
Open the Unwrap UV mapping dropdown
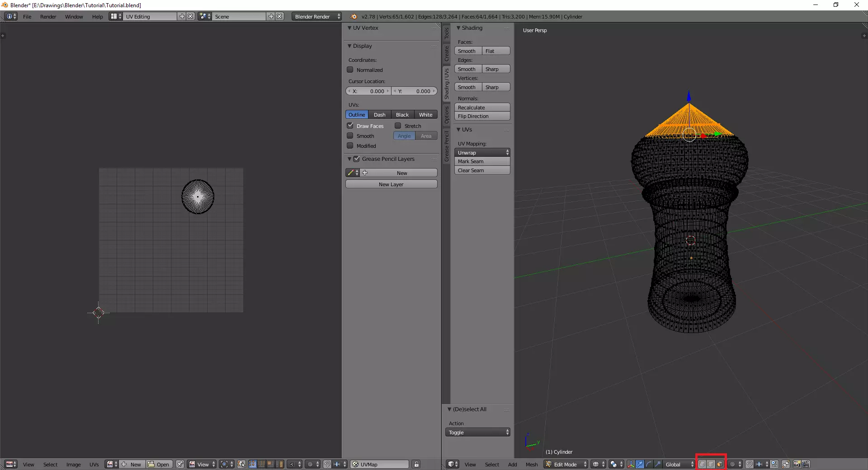(482, 153)
